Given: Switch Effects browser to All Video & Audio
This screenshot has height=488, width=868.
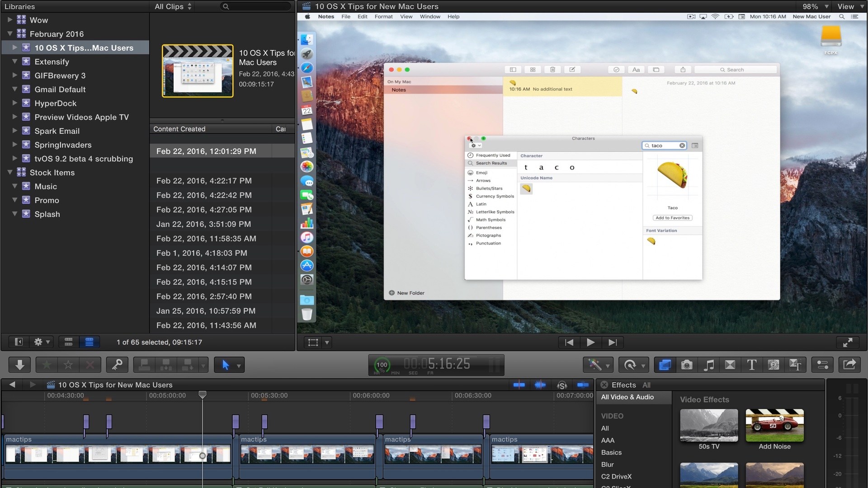Looking at the screenshot, I should (x=627, y=397).
